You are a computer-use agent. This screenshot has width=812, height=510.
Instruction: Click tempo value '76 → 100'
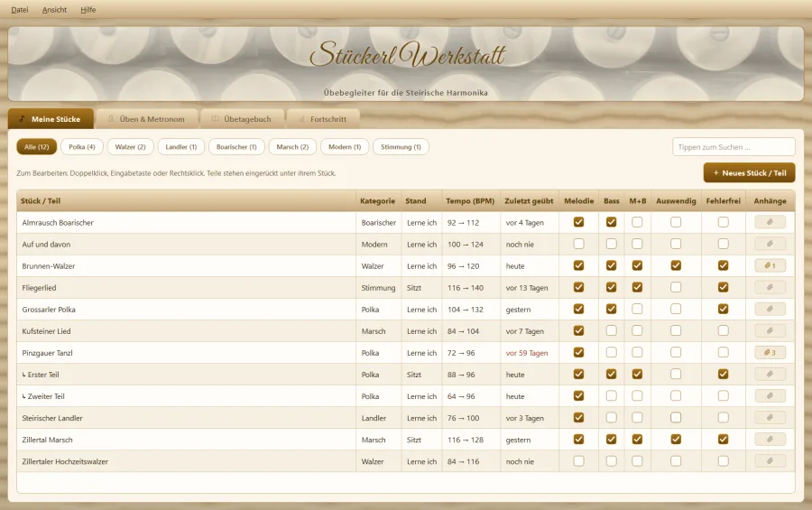click(x=464, y=418)
